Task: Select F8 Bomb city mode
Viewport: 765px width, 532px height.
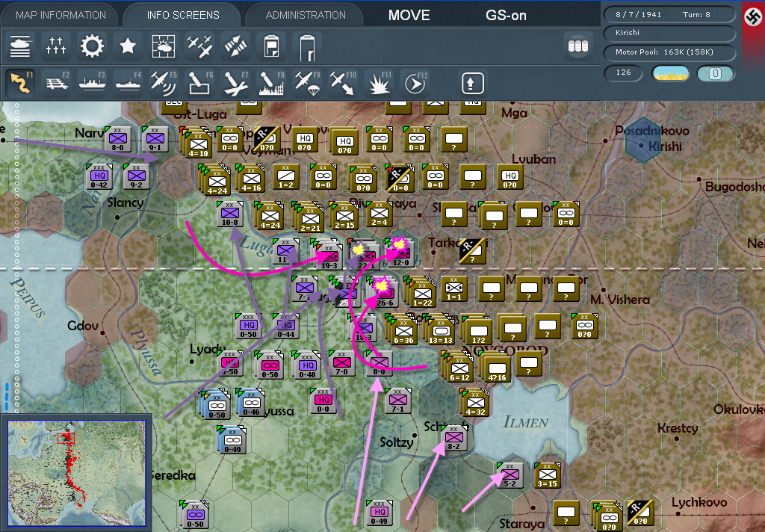Action: click(x=271, y=82)
